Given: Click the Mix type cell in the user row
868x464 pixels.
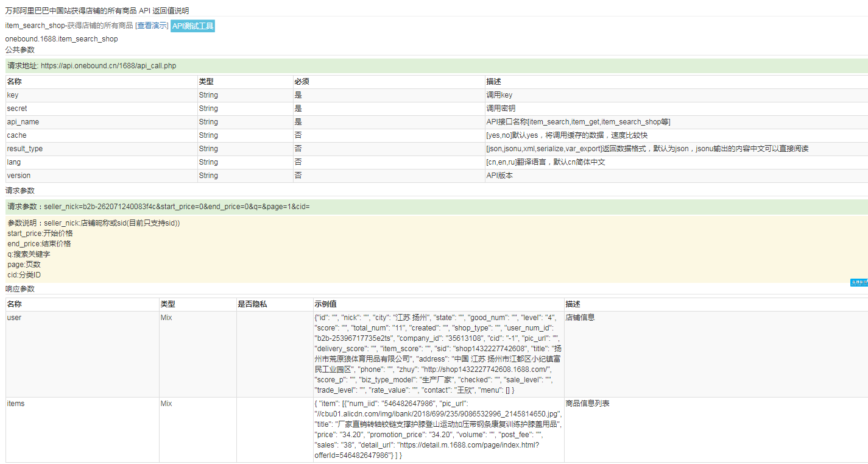Looking at the screenshot, I should pyautogui.click(x=197, y=354).
